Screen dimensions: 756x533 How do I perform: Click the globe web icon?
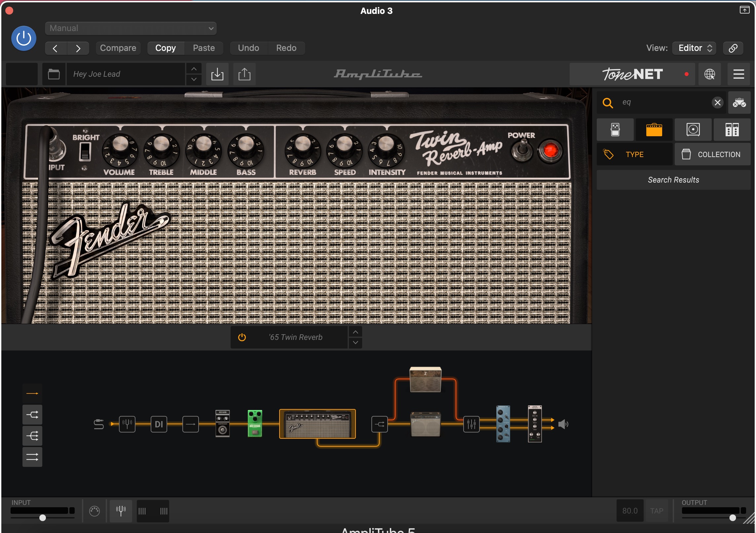point(710,74)
